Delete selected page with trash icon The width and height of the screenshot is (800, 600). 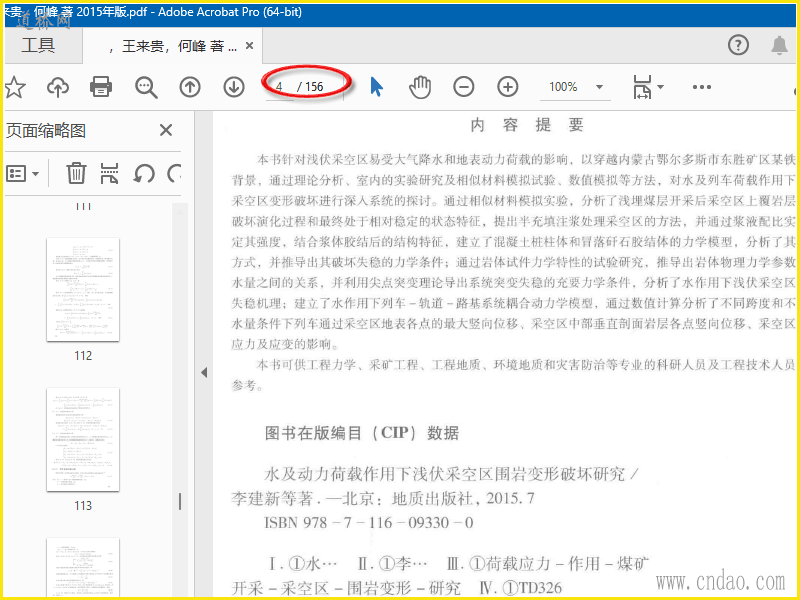point(76,173)
